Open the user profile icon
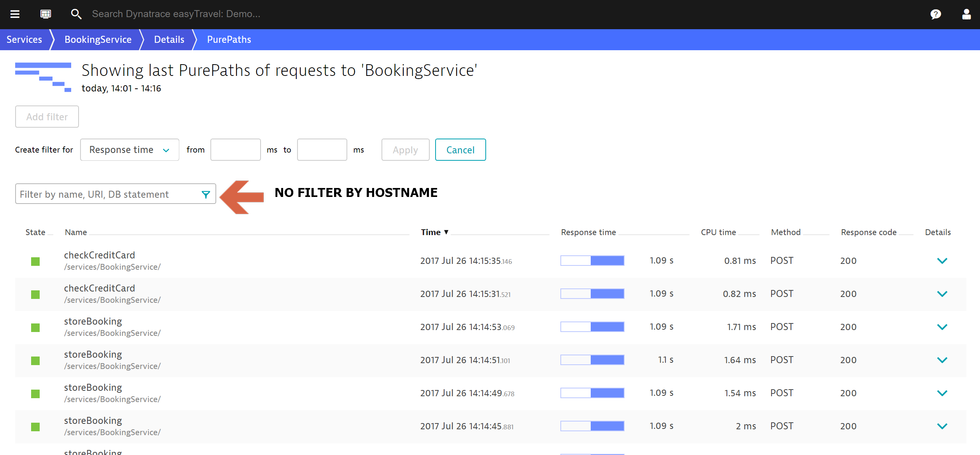This screenshot has height=455, width=980. tap(966, 14)
